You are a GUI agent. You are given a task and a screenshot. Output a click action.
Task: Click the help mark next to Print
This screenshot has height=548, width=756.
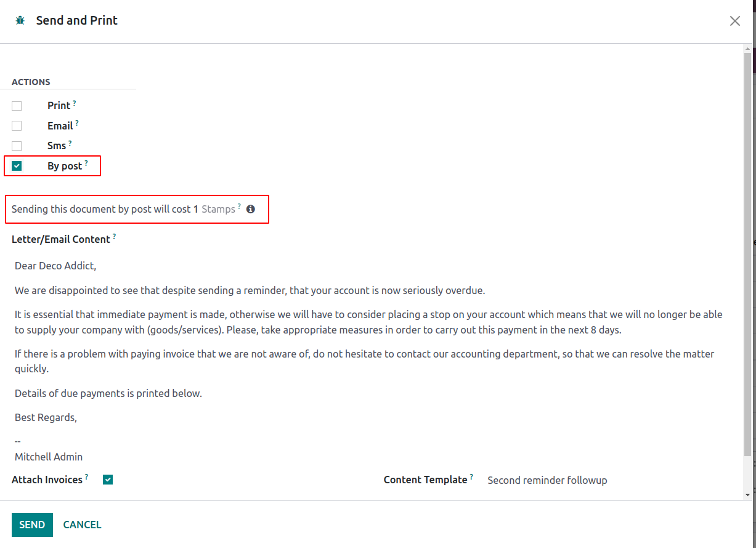coord(75,103)
